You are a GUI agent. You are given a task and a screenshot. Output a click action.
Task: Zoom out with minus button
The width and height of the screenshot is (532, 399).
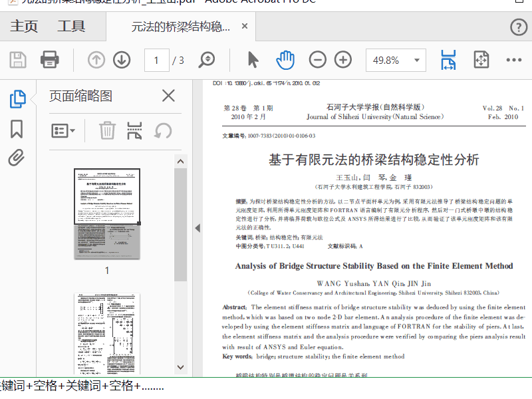(318, 60)
